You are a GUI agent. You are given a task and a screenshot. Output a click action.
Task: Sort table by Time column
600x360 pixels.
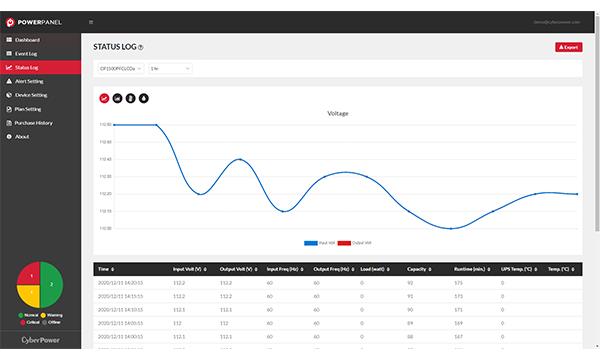tap(106, 269)
